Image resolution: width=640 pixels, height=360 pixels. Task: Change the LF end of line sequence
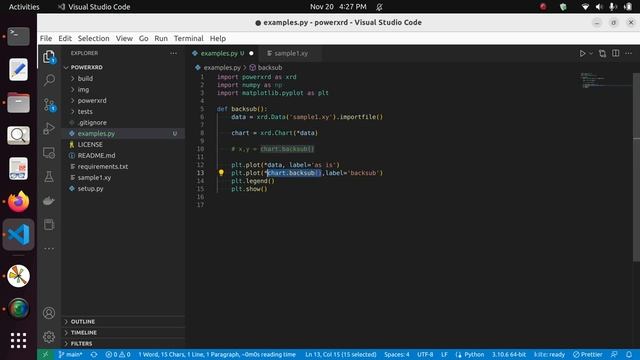coord(444,354)
